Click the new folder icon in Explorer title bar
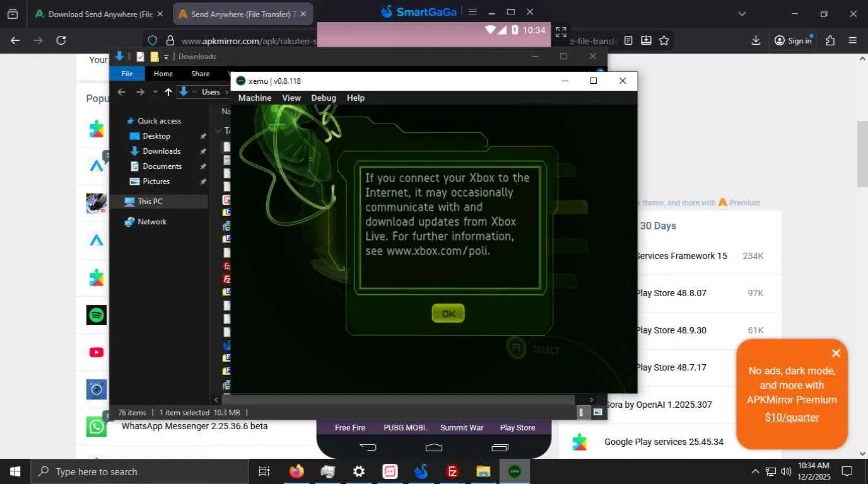Image resolution: width=868 pixels, height=484 pixels. click(x=154, y=57)
